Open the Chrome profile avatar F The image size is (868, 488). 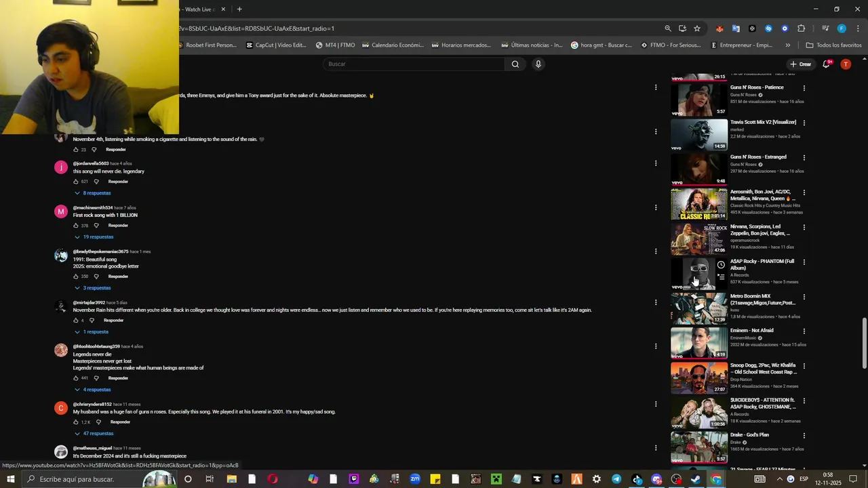click(842, 28)
